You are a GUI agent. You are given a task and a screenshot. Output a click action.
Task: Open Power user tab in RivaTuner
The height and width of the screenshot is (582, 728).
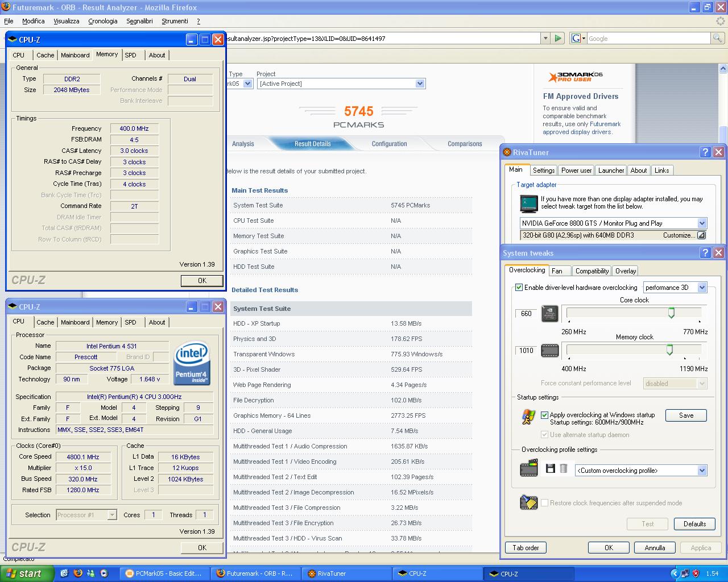pyautogui.click(x=576, y=171)
